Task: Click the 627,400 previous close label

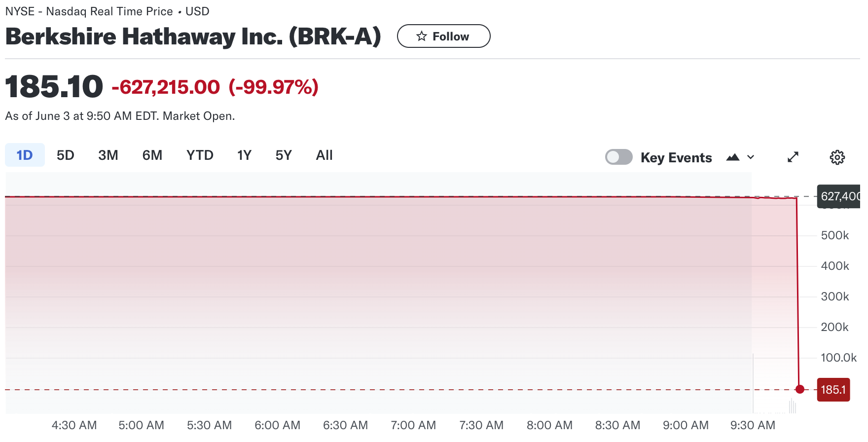Action: pyautogui.click(x=839, y=196)
